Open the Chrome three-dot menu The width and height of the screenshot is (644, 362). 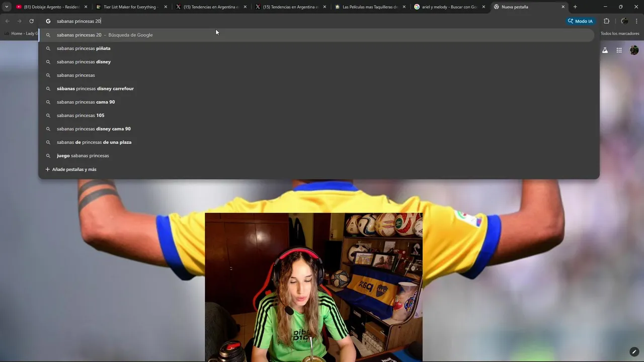pos(636,21)
